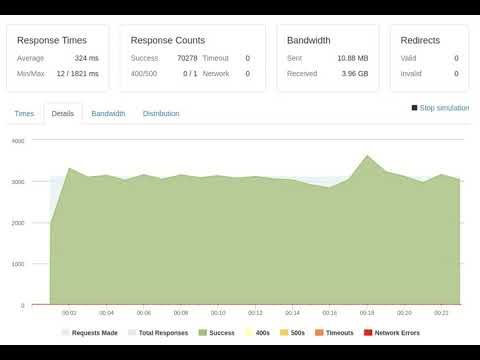
Task: Click the chart peak near 00:18
Action: [367, 155]
